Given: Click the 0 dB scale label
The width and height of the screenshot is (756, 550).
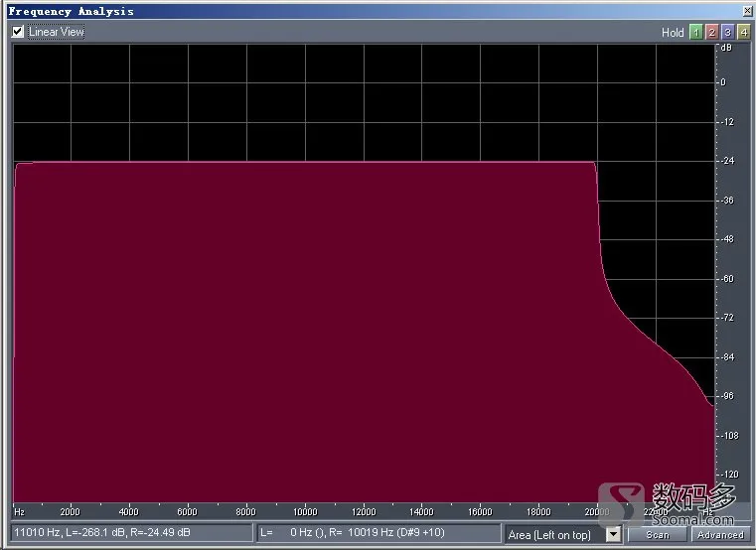Looking at the screenshot, I should coord(723,82).
